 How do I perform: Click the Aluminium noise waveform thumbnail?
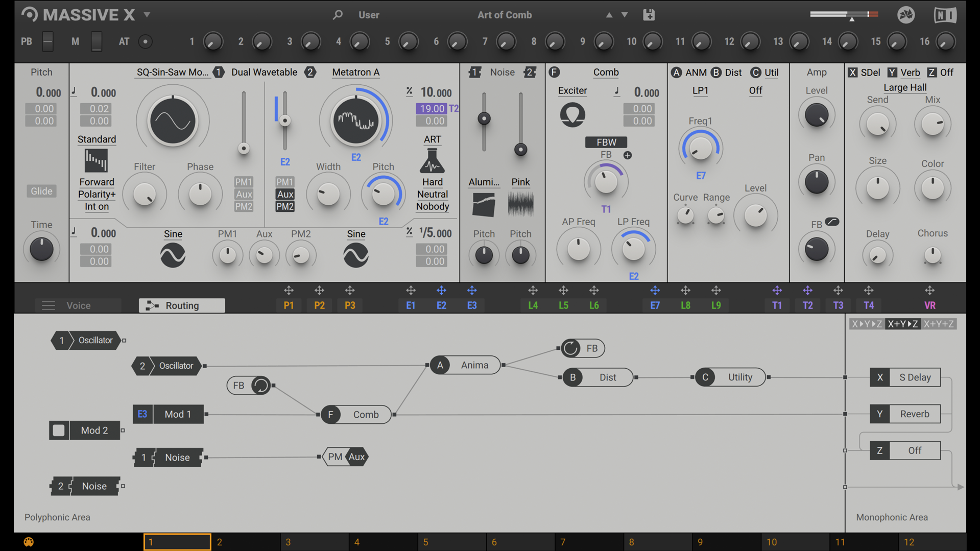tap(483, 205)
